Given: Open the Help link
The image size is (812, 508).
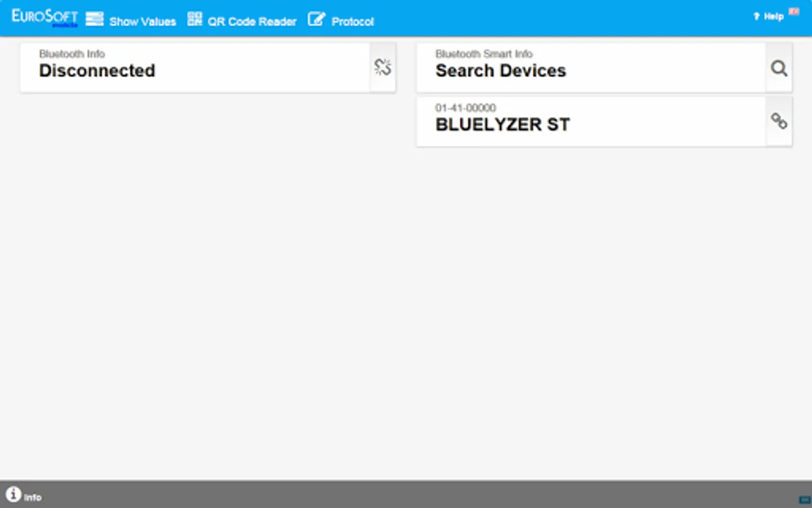Looking at the screenshot, I should 769,16.
